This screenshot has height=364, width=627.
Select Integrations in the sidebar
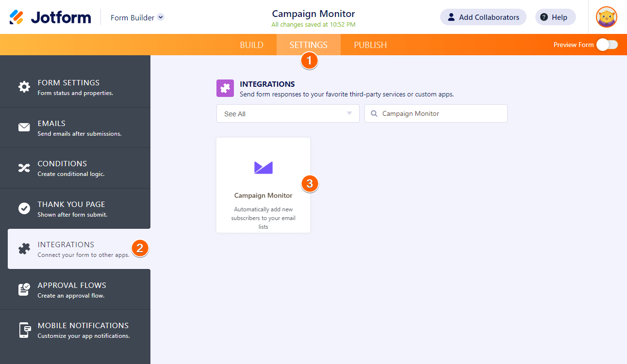[79, 249]
